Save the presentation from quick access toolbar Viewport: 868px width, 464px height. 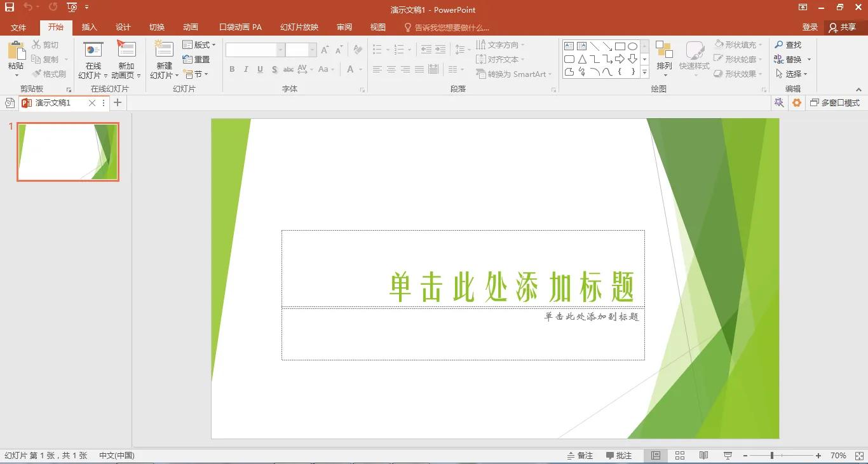(10, 8)
